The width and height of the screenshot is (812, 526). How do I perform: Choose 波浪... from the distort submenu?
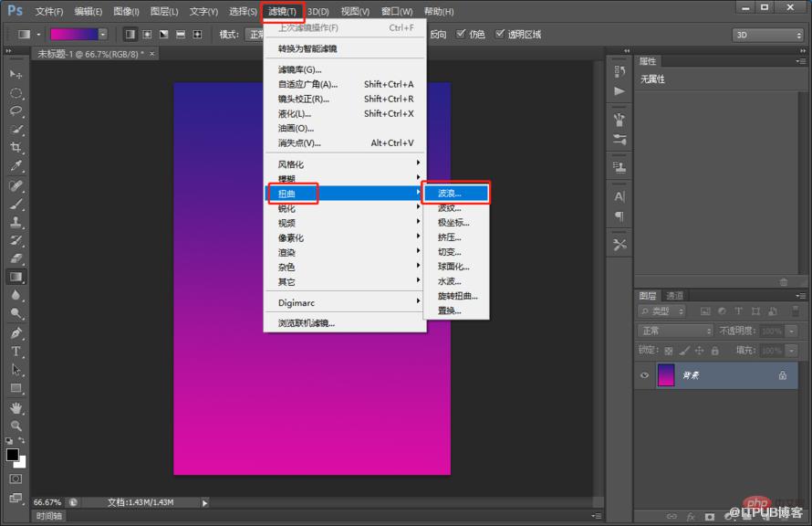455,194
